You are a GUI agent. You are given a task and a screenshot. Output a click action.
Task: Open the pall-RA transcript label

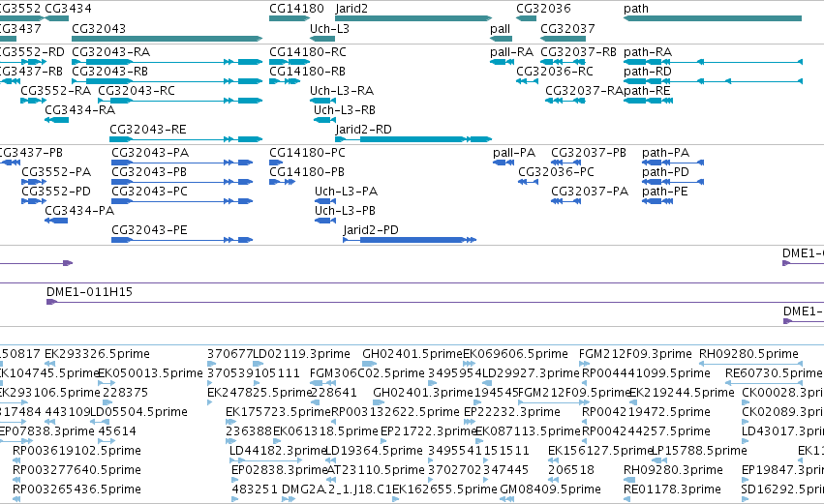512,52
